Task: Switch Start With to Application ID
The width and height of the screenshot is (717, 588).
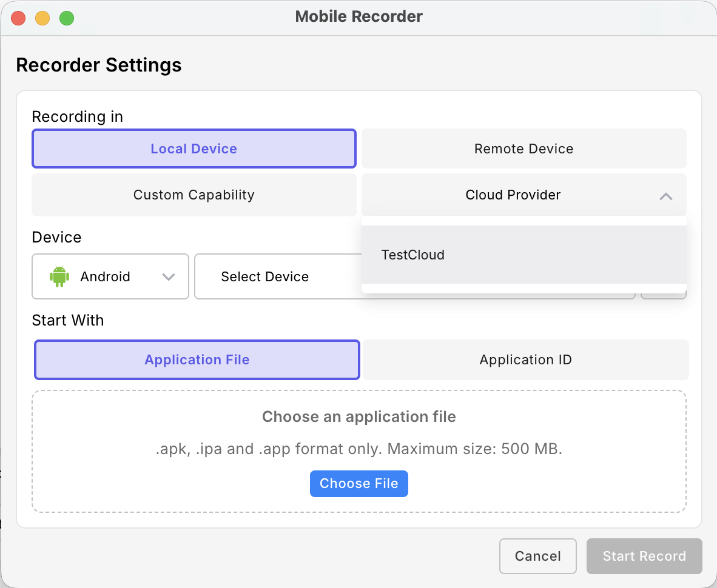Action: pyautogui.click(x=525, y=359)
